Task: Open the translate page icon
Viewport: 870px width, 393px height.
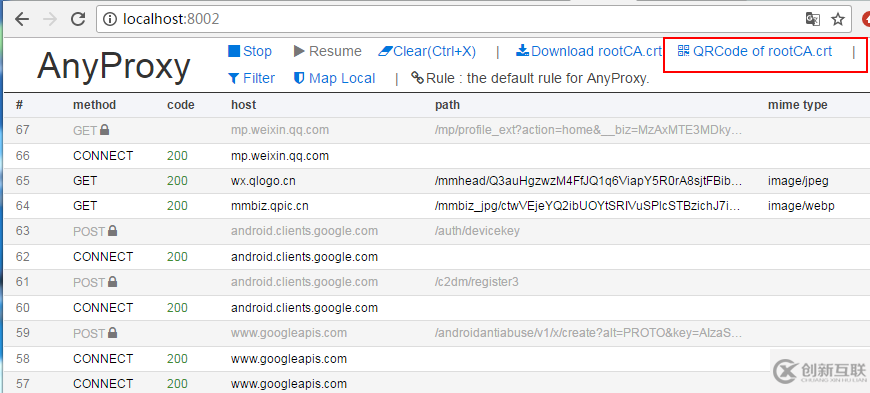Action: coord(812,19)
